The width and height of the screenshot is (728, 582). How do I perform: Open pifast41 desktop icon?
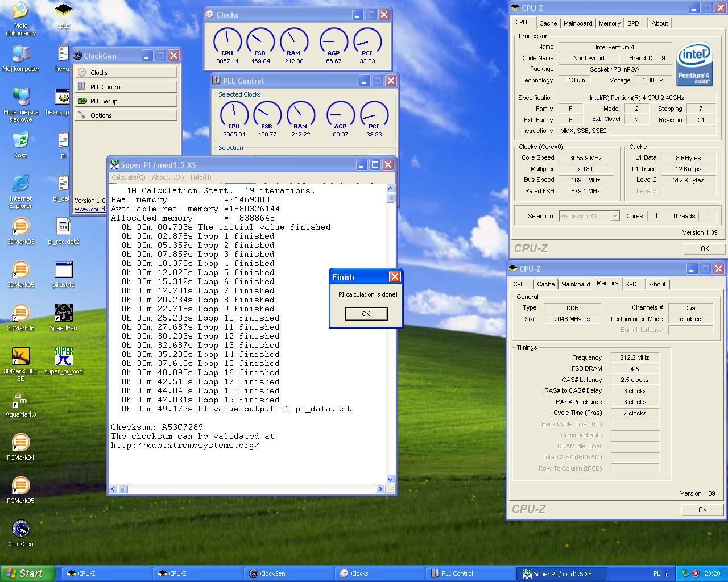point(64,275)
